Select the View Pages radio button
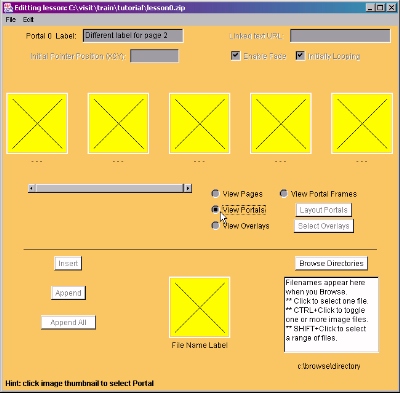 215,194
